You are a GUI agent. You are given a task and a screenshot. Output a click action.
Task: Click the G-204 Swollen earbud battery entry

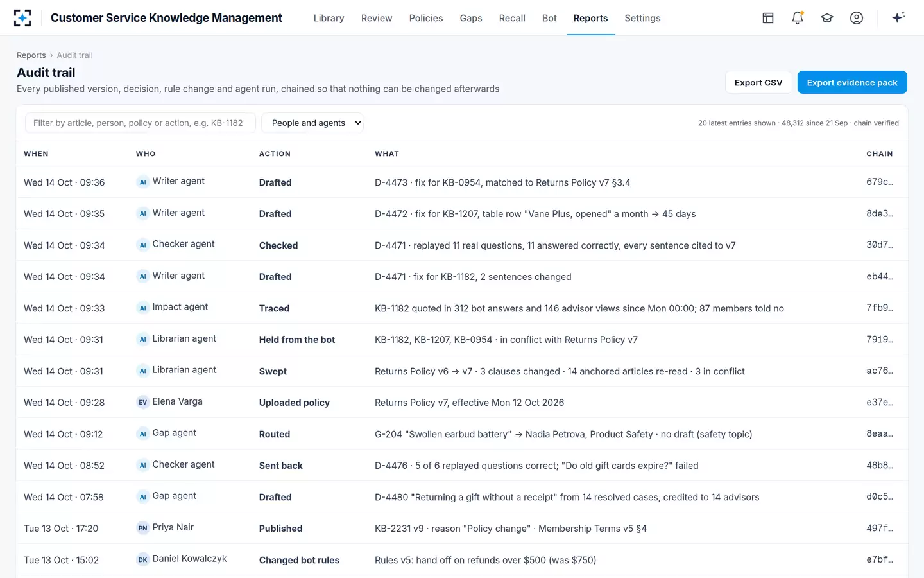click(563, 434)
